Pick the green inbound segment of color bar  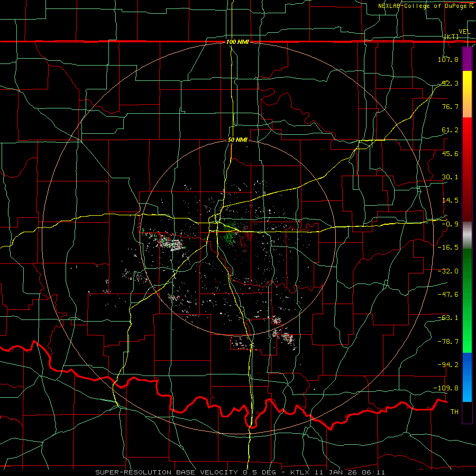[467, 300]
